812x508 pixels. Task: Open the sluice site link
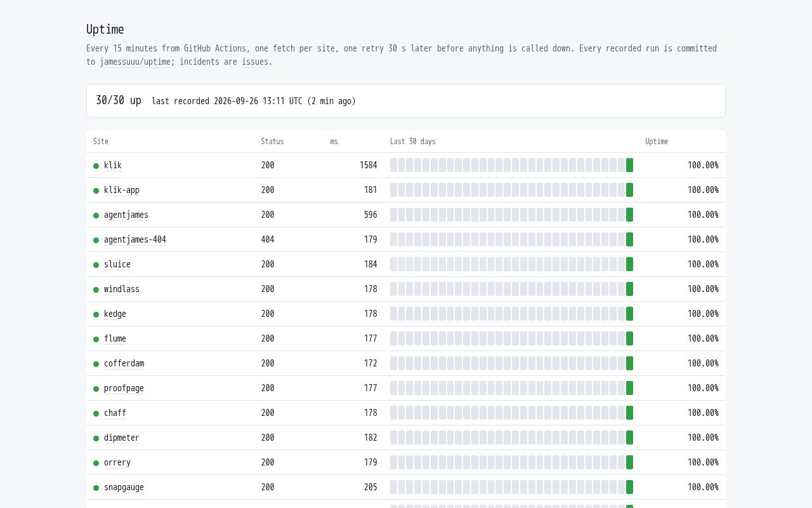pyautogui.click(x=117, y=264)
